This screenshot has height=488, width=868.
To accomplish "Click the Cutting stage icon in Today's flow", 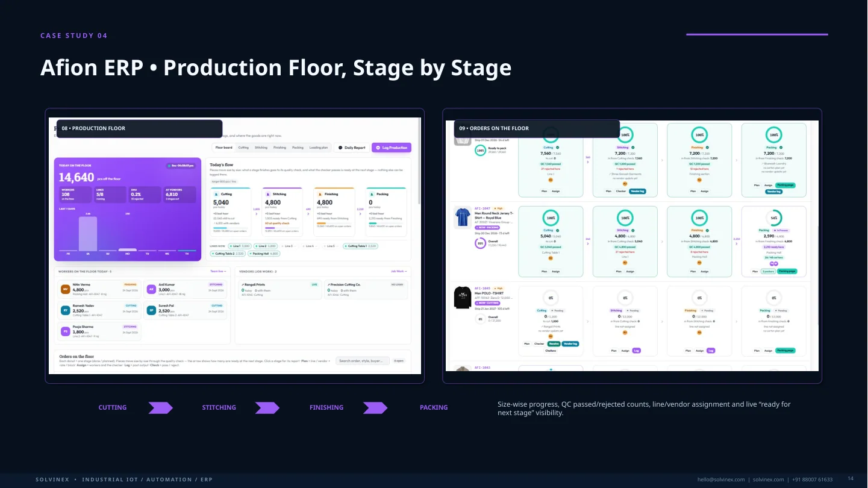I will [217, 195].
